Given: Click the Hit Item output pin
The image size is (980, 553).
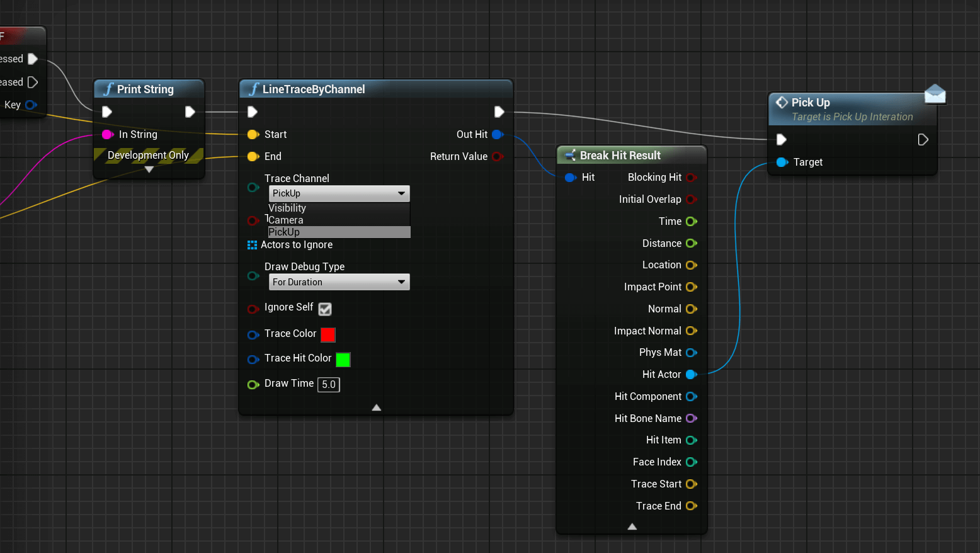Looking at the screenshot, I should pos(692,440).
